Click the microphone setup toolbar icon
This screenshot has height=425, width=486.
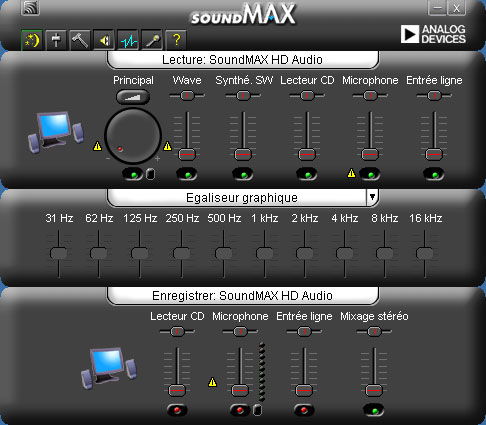point(152,40)
